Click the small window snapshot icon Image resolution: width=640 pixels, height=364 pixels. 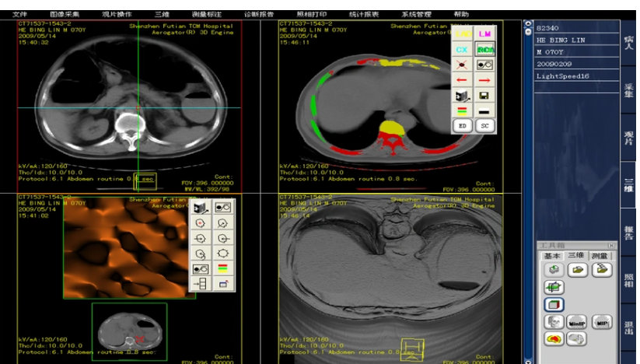(x=223, y=284)
